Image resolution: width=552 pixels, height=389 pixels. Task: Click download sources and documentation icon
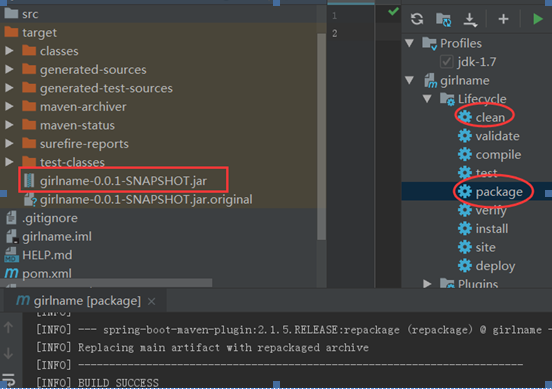tap(470, 20)
